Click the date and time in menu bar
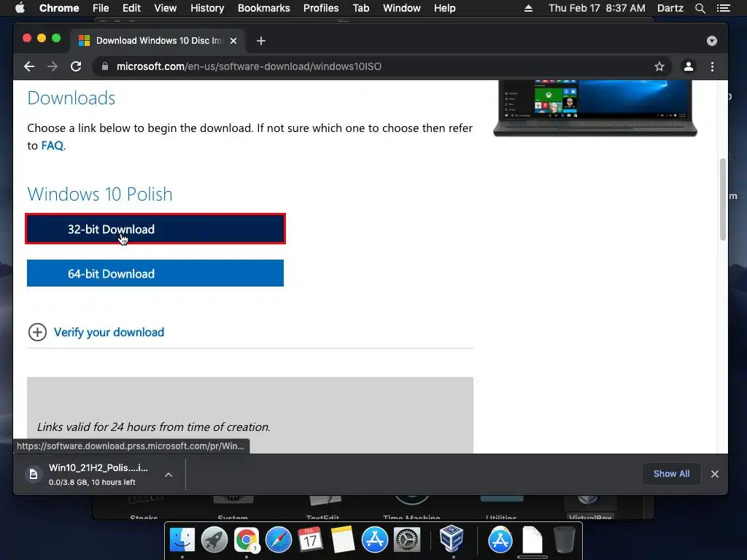Image resolution: width=747 pixels, height=560 pixels. click(x=597, y=8)
